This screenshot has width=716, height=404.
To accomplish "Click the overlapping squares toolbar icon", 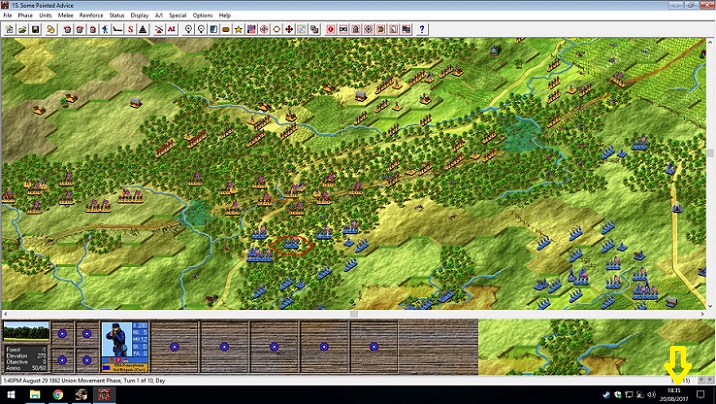I will [314, 30].
